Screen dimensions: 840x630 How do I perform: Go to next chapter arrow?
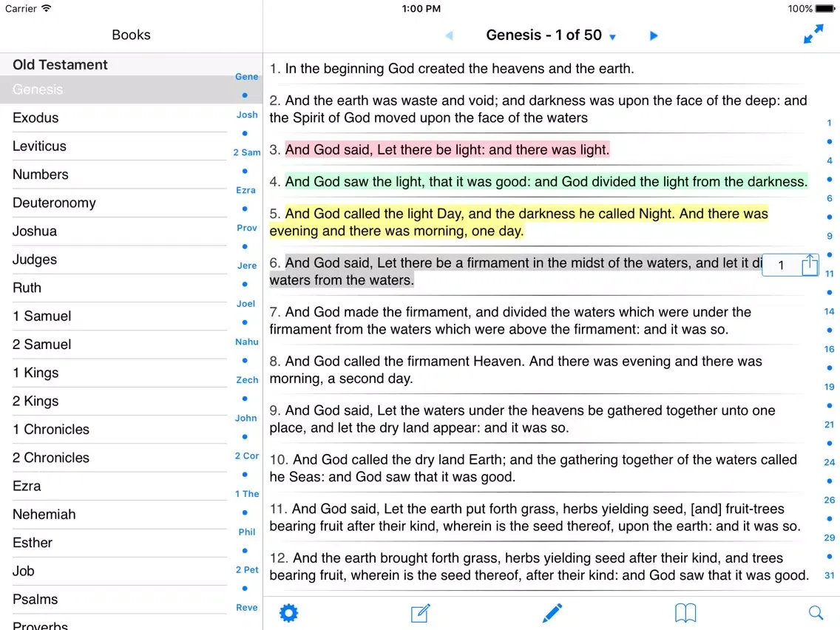[654, 36]
